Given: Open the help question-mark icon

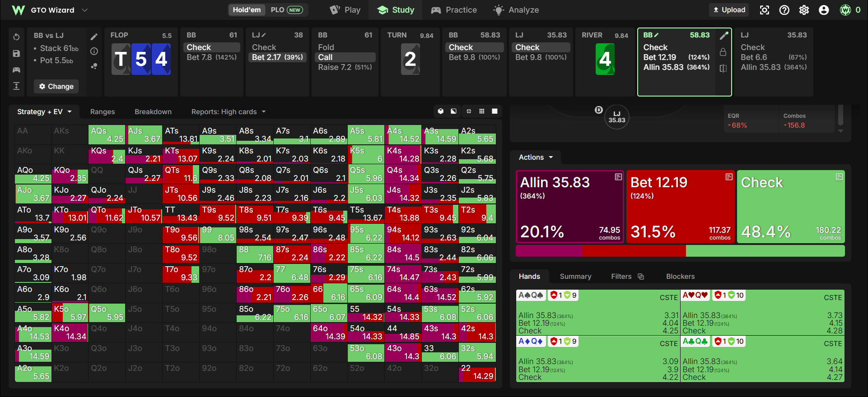Looking at the screenshot, I should click(784, 10).
